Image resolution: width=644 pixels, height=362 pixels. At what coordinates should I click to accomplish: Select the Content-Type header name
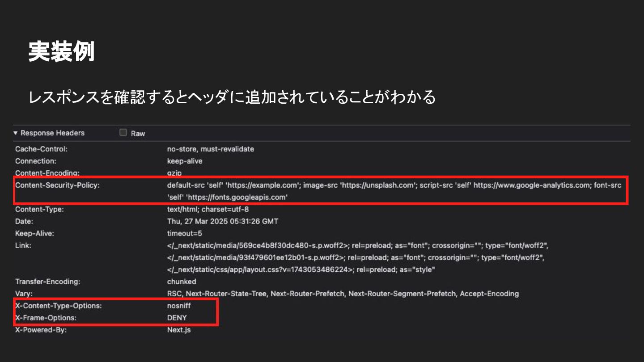pos(39,209)
